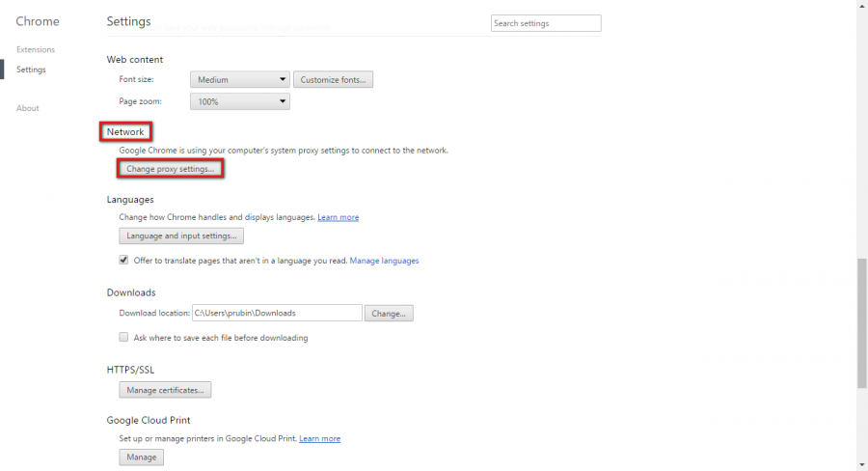Viewport: 868px width, 471px height.
Task: Click the Chrome title text
Action: (x=38, y=21)
